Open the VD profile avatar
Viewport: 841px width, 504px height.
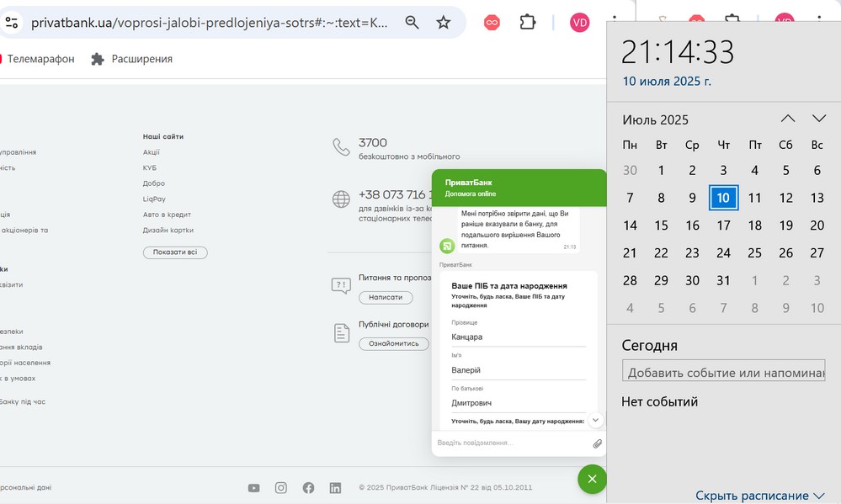(580, 23)
